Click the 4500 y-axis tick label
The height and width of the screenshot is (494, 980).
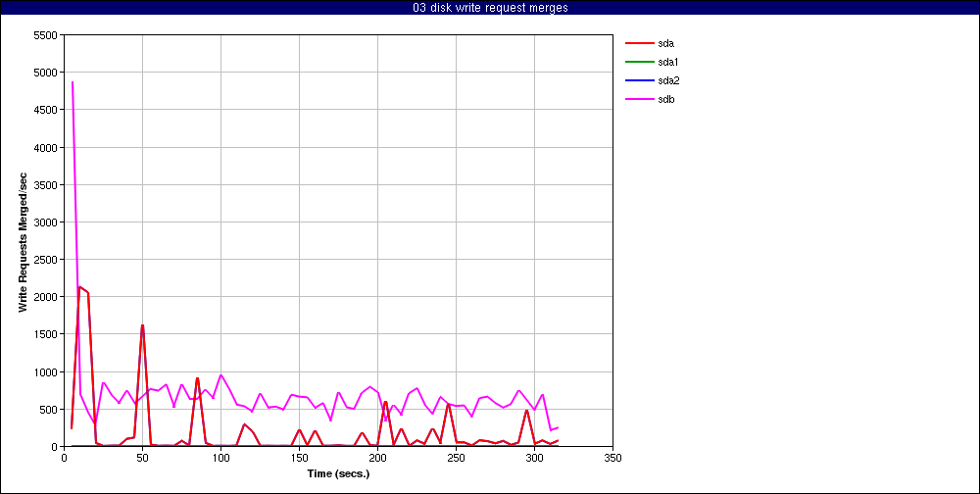coord(46,110)
